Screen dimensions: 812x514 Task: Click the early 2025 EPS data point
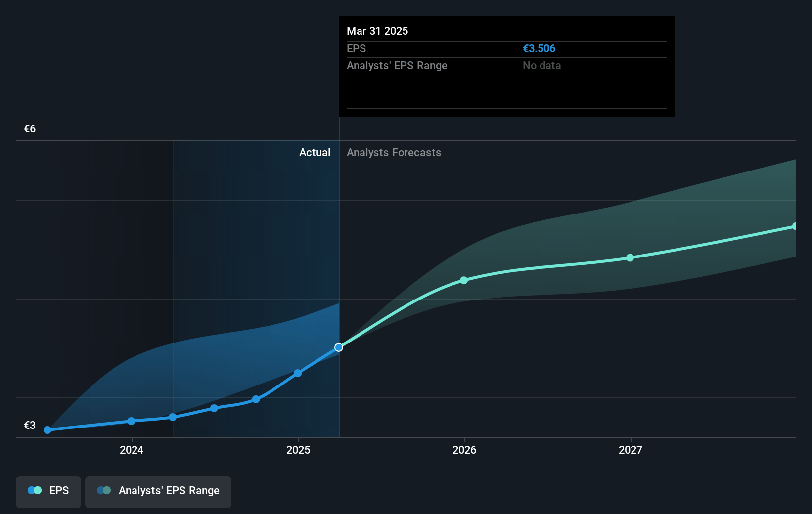point(298,373)
